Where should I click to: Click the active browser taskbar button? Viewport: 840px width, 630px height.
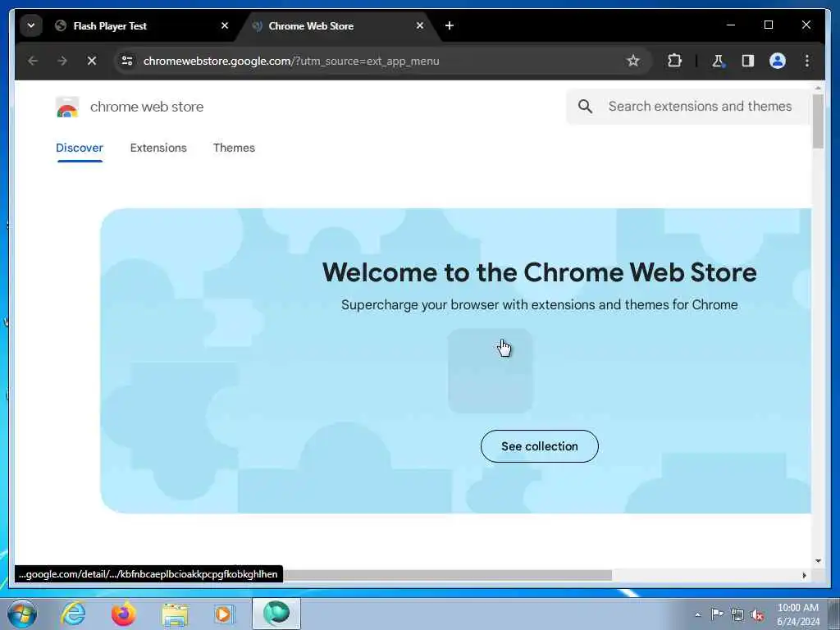pyautogui.click(x=276, y=614)
